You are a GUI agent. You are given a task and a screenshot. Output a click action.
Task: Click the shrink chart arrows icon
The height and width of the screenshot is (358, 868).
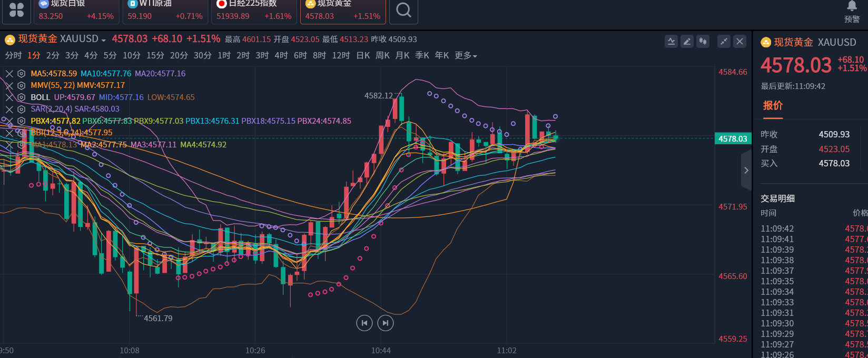724,42
